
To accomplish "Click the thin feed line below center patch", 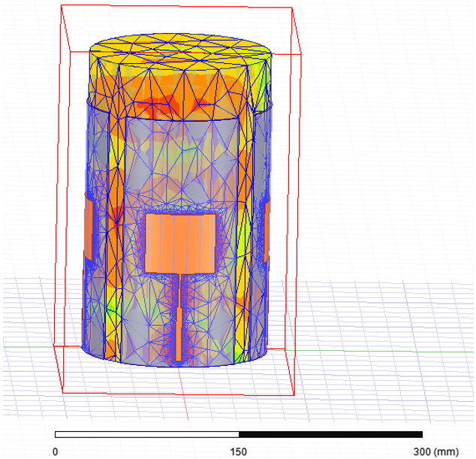I will coord(179,288).
